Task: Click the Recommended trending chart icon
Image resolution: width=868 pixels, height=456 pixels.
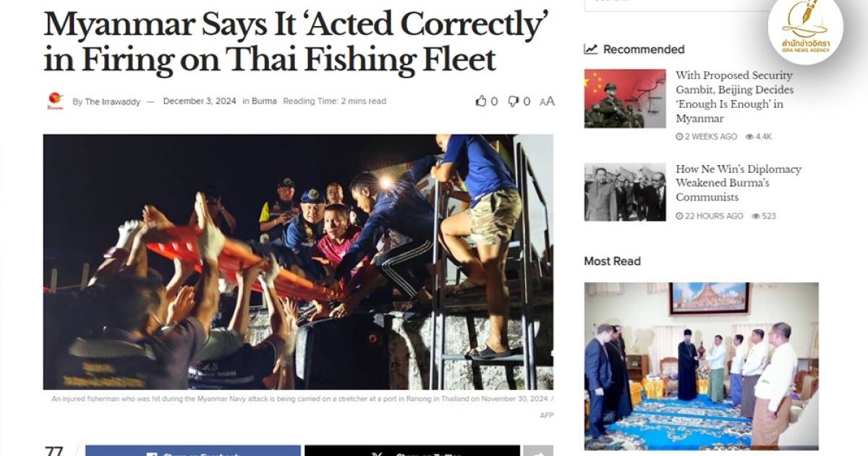Action: [591, 49]
